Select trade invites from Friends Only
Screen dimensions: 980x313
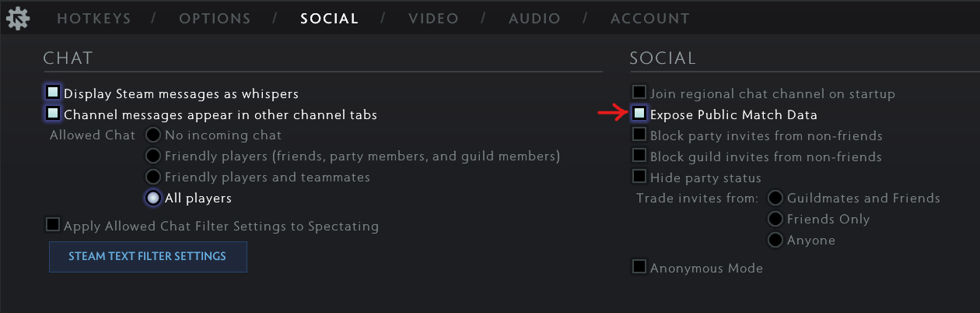point(775,219)
